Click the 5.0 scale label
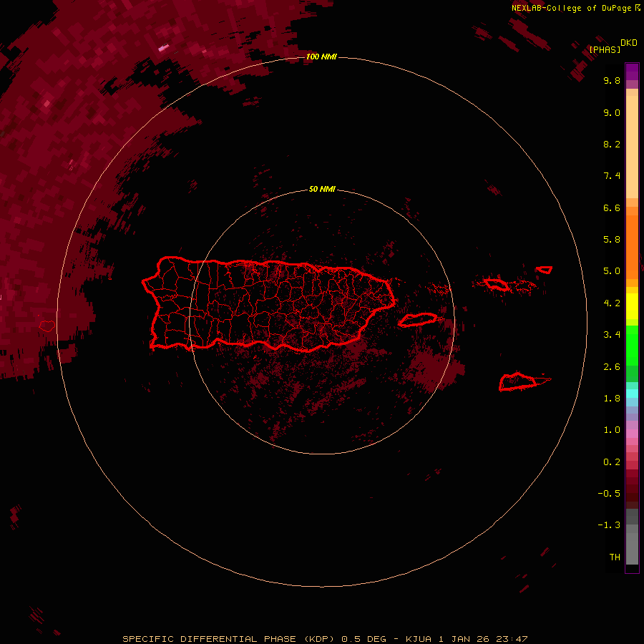The width and height of the screenshot is (644, 644). [612, 271]
